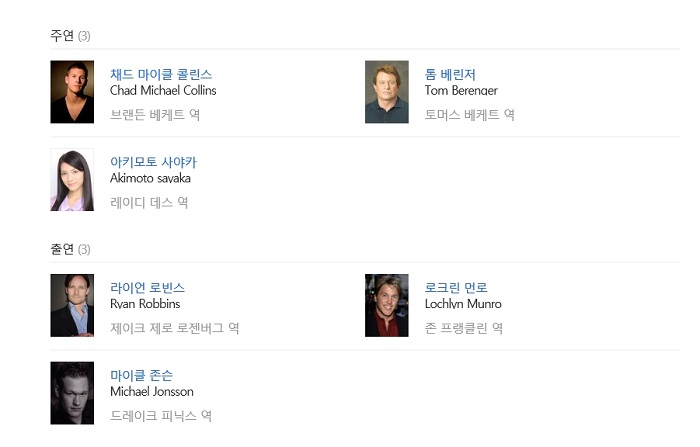The width and height of the screenshot is (700, 447).
Task: Click the 출연 (3) section heading
Action: pos(70,249)
